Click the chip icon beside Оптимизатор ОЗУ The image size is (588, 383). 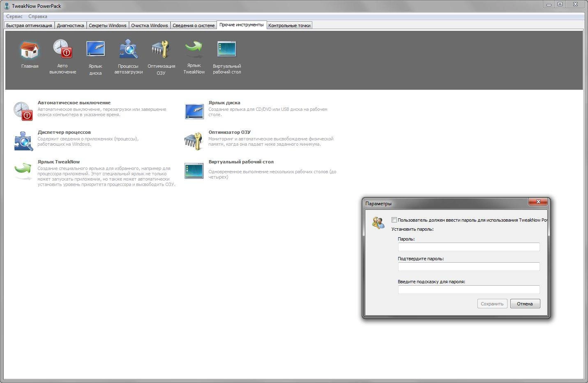(x=194, y=141)
